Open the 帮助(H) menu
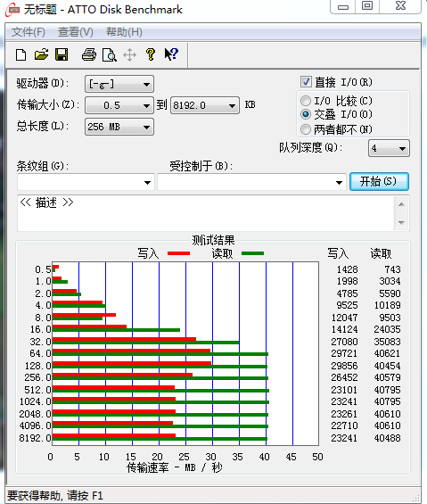 point(124,32)
